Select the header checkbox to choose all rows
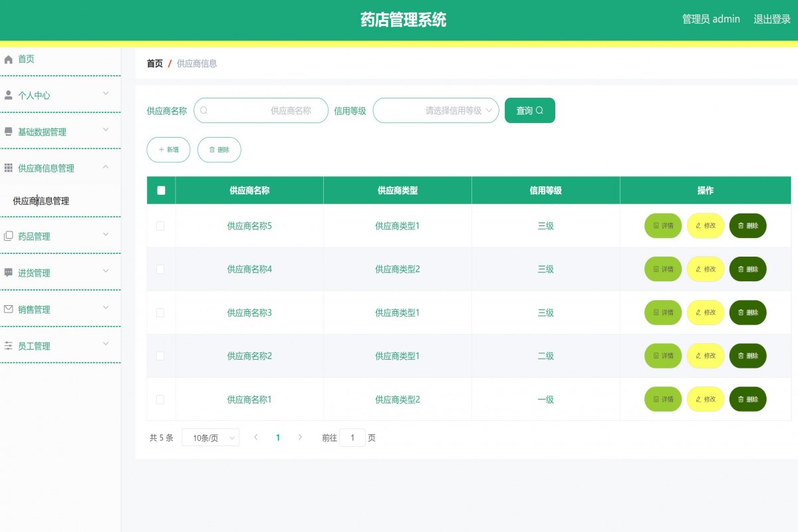798x532 pixels. pos(160,190)
